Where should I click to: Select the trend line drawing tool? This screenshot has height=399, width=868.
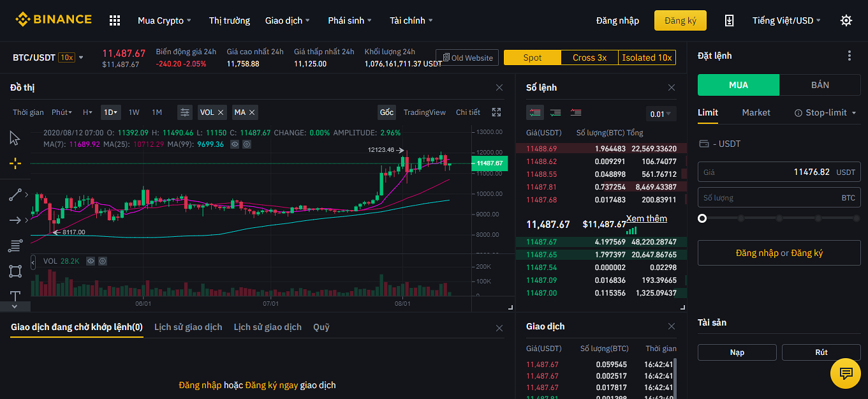15,195
